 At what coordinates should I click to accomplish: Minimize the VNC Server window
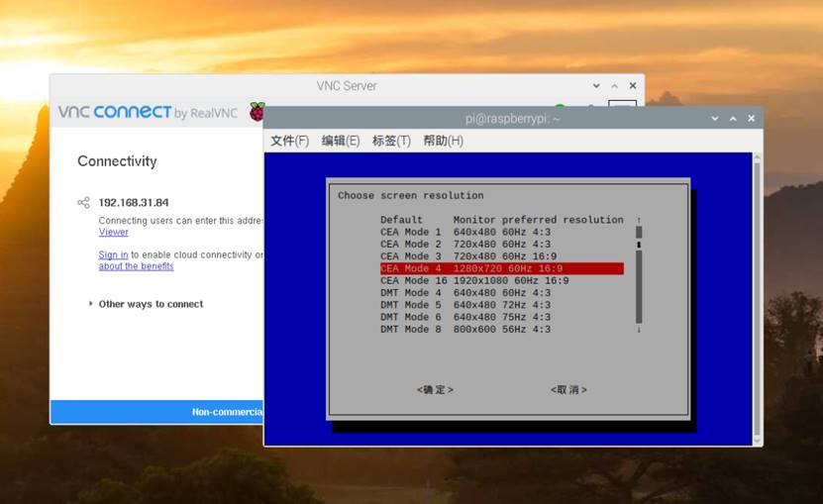596,85
